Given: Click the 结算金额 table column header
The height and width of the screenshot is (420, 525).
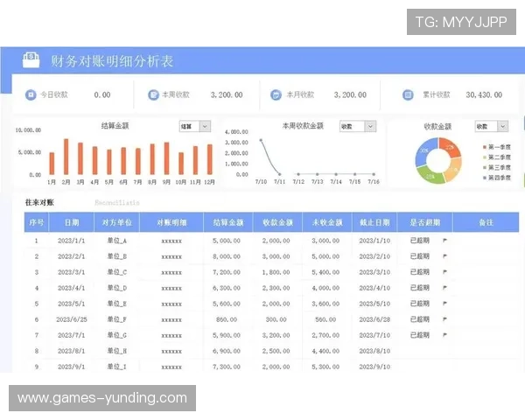Looking at the screenshot, I should coord(228,222).
